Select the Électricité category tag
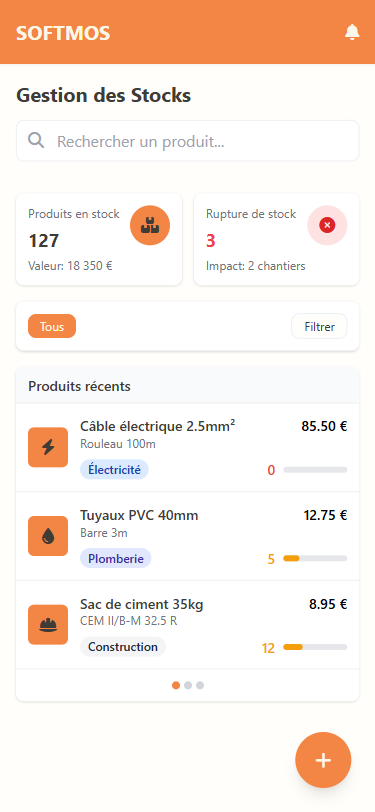Image resolution: width=375 pixels, height=812 pixels. pos(114,470)
